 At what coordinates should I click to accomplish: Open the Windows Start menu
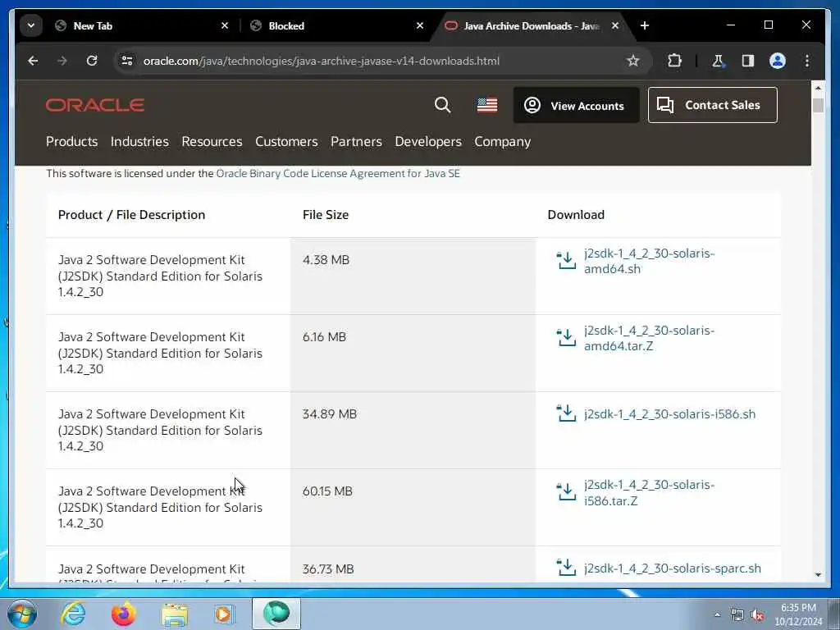coord(22,614)
